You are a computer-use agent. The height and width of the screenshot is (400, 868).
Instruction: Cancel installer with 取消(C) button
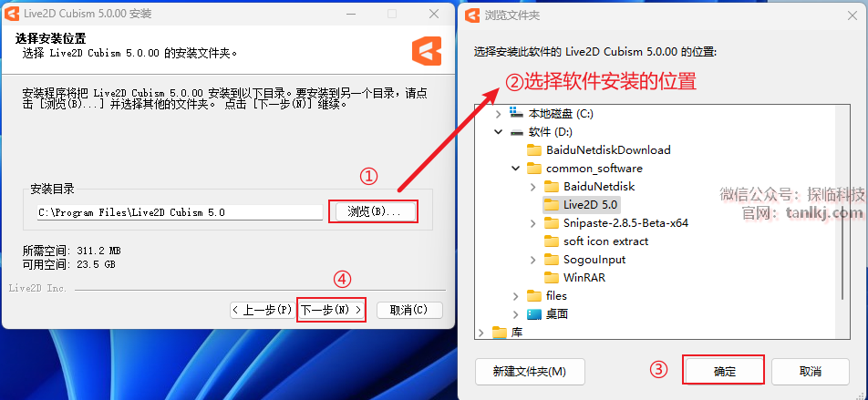tap(409, 310)
